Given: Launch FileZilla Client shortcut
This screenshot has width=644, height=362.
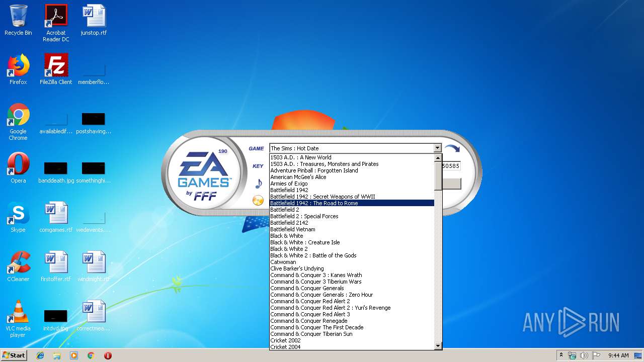Looking at the screenshot, I should pos(56,70).
